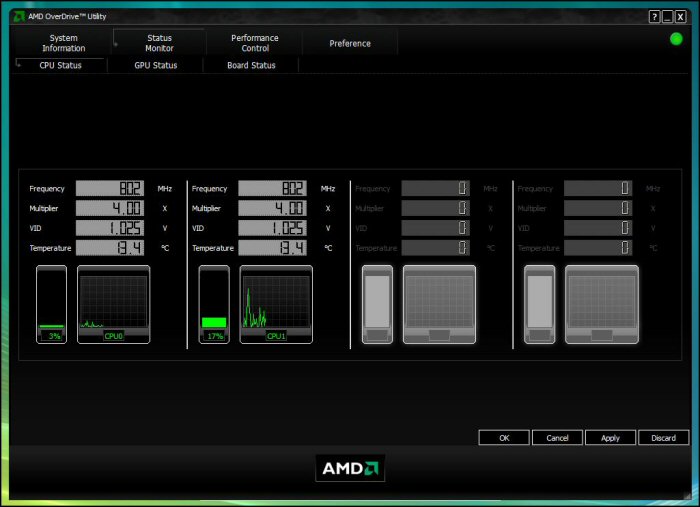Click the CPU0 multiplier value 4.00
Viewport: 700px width, 507px height.
click(x=110, y=208)
